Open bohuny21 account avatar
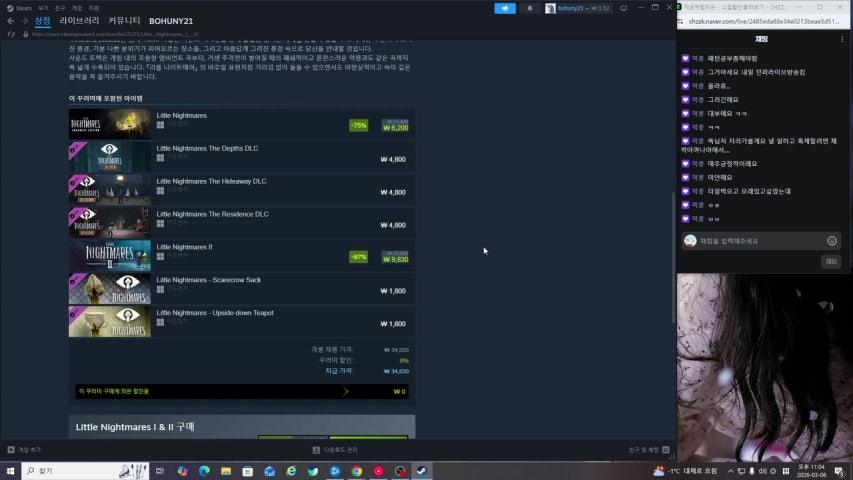The width and height of the screenshot is (853, 480). 550,8
